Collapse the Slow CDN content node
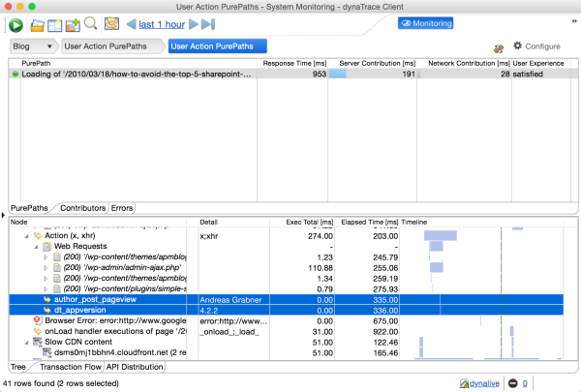The height and width of the screenshot is (392, 581). pos(26,343)
